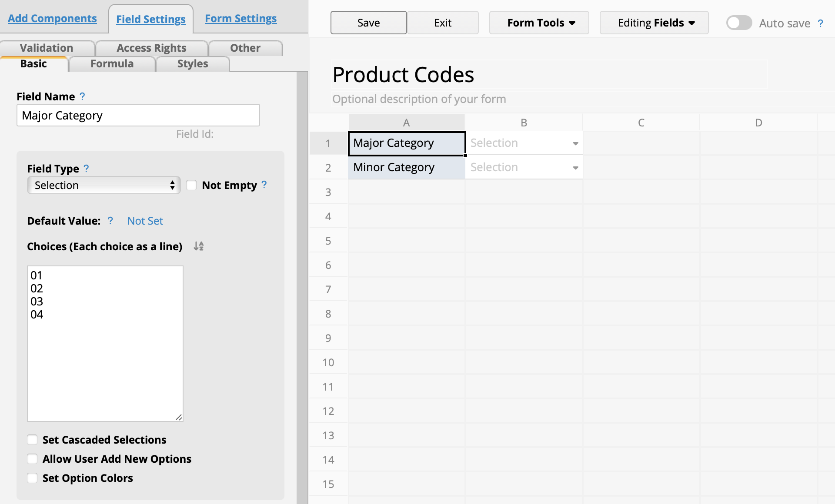The width and height of the screenshot is (835, 504).
Task: Click the Default Value help question mark
Action: [x=110, y=221]
